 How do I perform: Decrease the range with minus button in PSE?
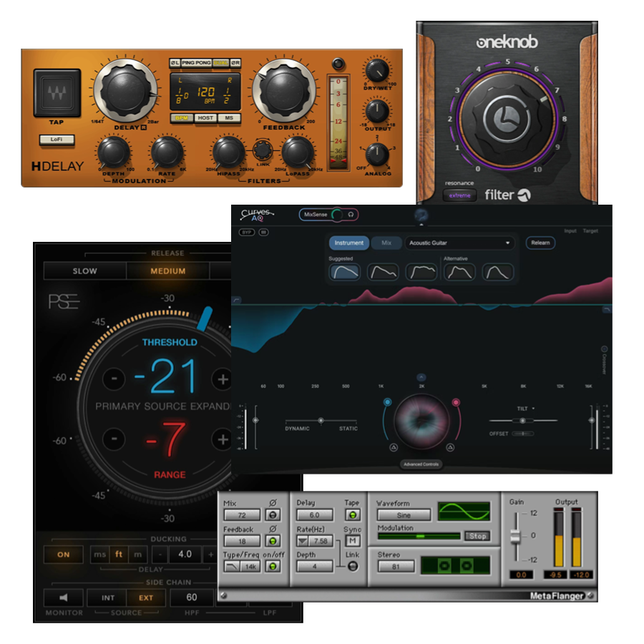pos(114,439)
